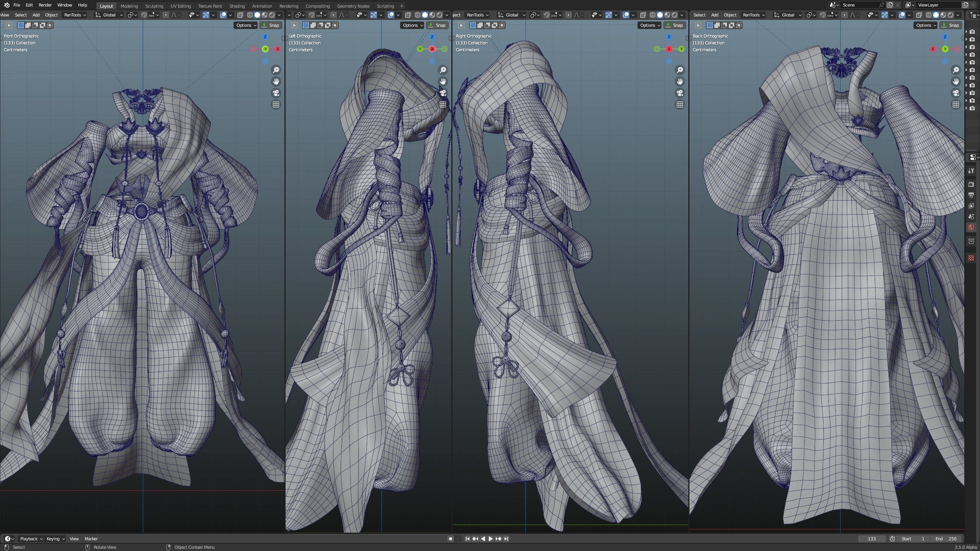
Task: Open the Render menu
Action: [45, 5]
